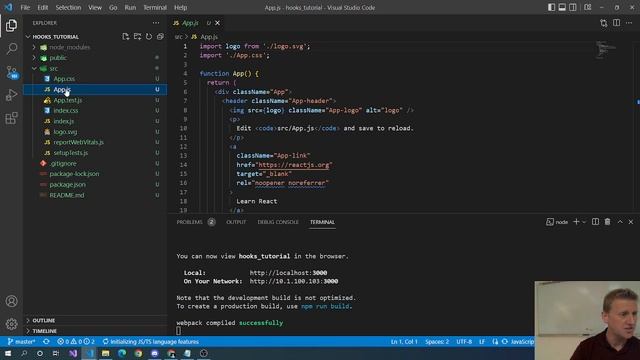
Task: Open the Source Control view
Action: (x=11, y=72)
